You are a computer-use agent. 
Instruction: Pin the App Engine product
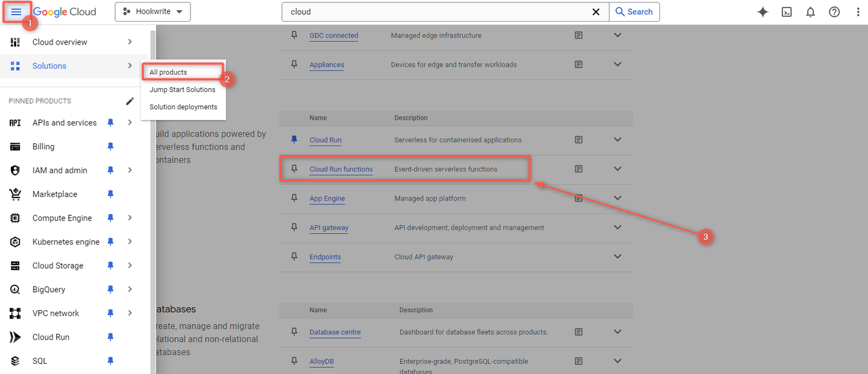pyautogui.click(x=294, y=198)
